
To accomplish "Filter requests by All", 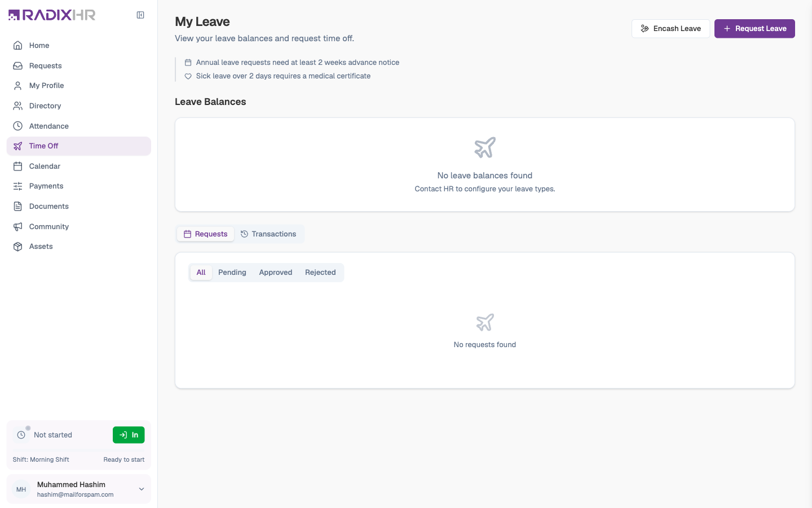I will (x=201, y=272).
